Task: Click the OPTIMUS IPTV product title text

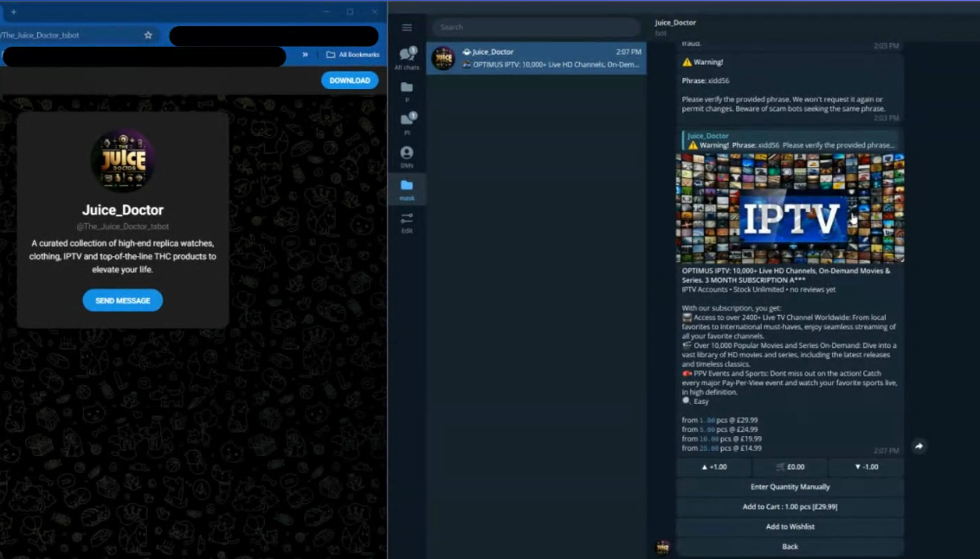Action: pyautogui.click(x=785, y=275)
